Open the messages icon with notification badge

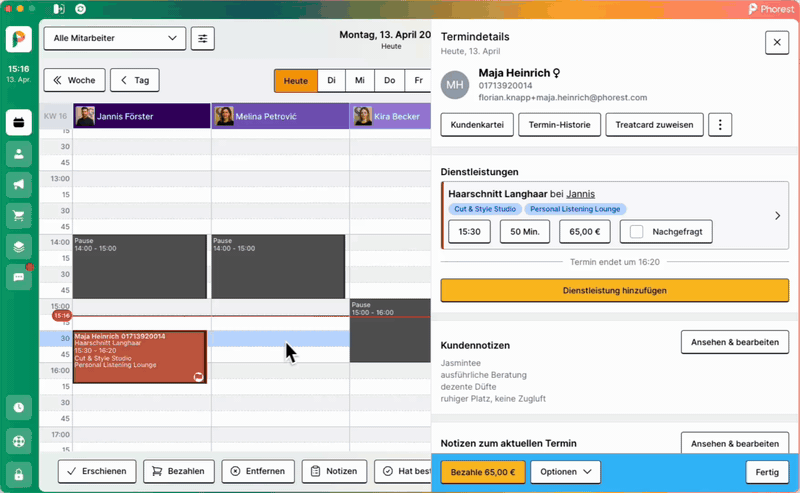pyautogui.click(x=18, y=276)
